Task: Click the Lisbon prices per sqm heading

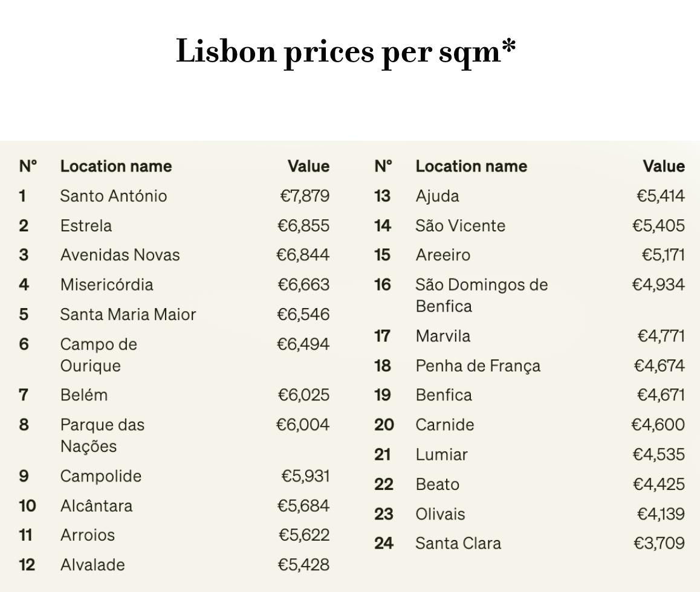Action: pyautogui.click(x=346, y=52)
